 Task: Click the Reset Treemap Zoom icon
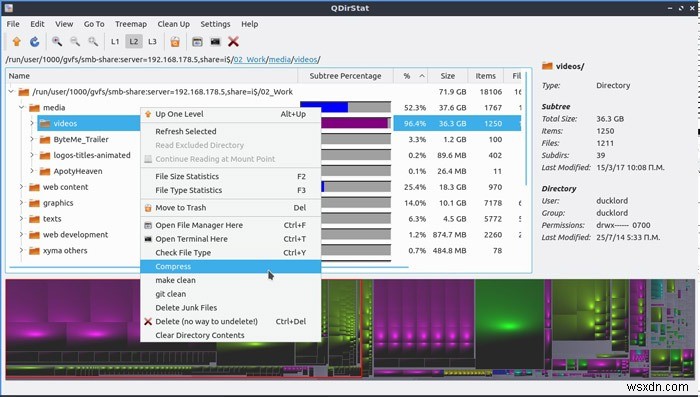[93, 42]
